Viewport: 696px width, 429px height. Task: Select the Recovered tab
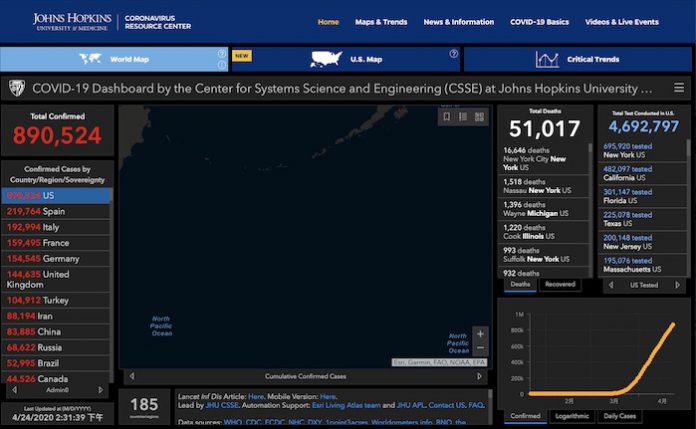[560, 285]
